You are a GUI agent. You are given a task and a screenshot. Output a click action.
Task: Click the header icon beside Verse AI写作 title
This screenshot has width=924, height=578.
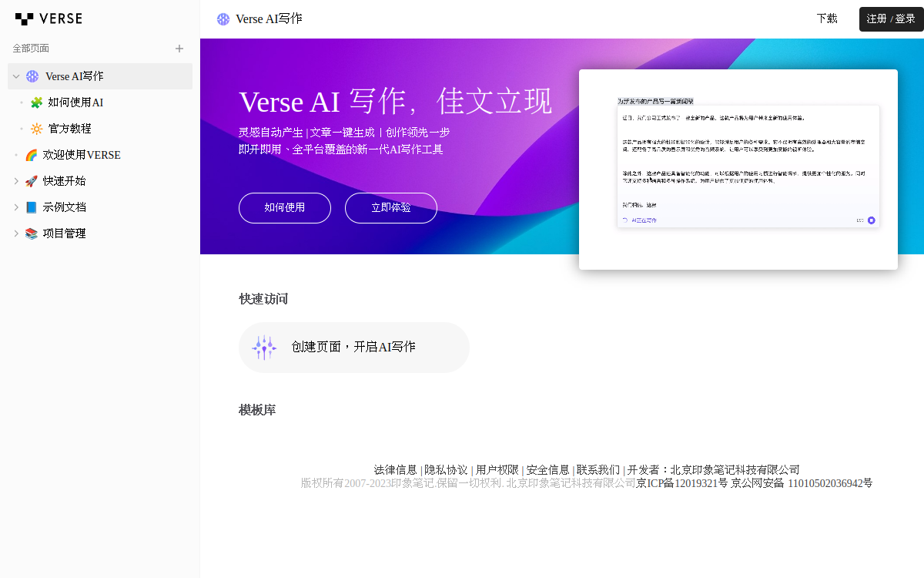(x=223, y=19)
